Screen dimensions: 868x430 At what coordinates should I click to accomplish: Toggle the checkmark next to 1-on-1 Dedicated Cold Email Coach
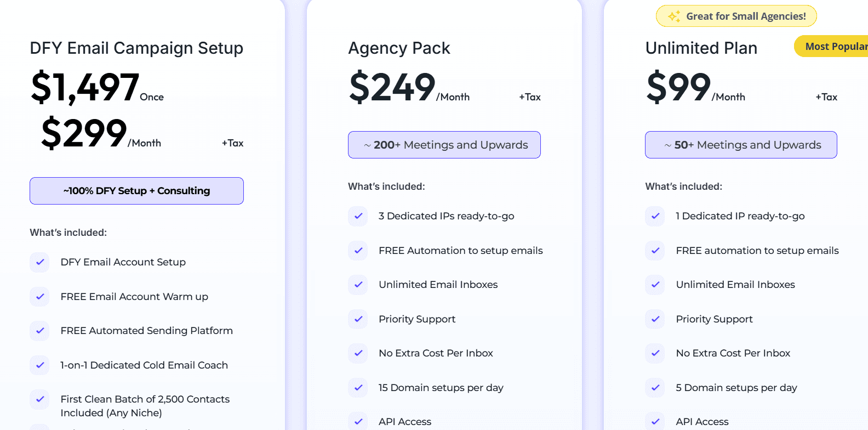39,365
